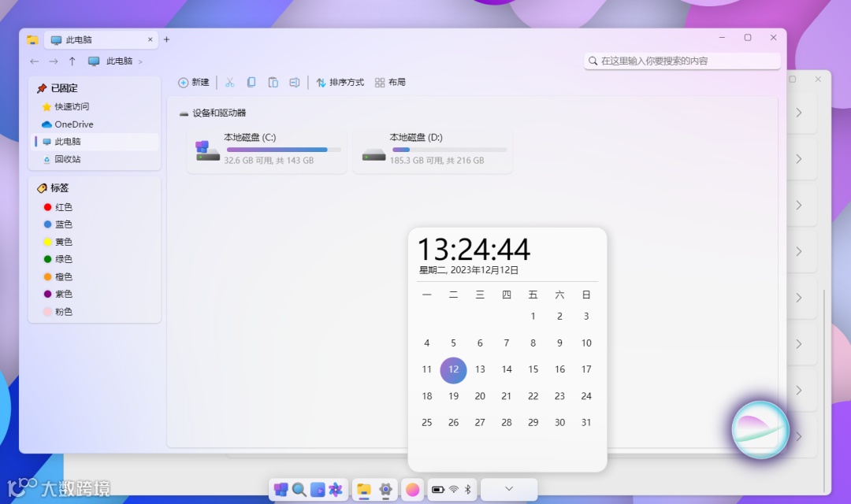Viewport: 851px width, 504px height.
Task: Open the pinwheel app taskbar icon
Action: (336, 490)
